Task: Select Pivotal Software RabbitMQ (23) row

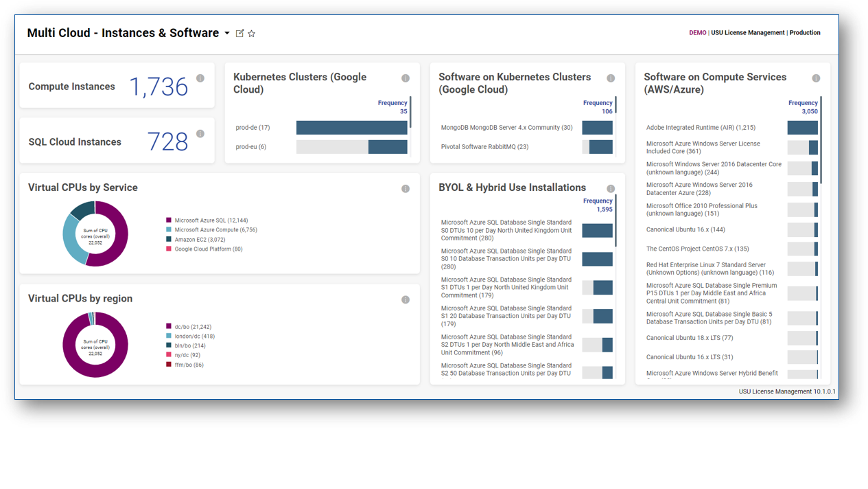Action: pyautogui.click(x=526, y=147)
